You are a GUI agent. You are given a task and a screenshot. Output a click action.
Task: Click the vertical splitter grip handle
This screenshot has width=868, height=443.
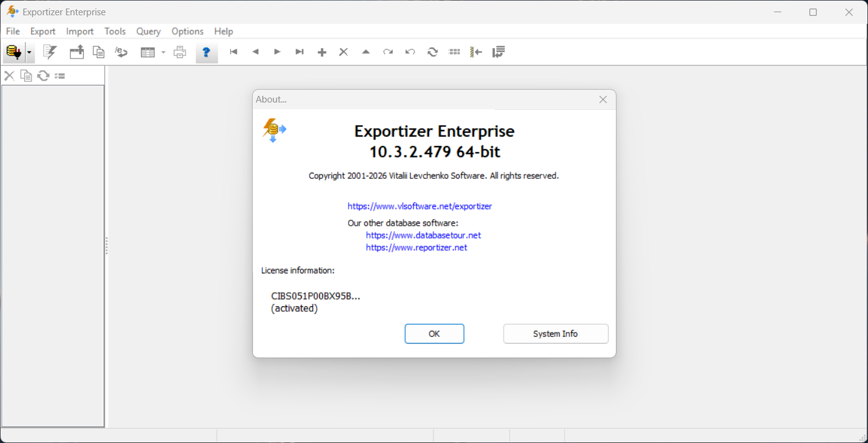point(107,246)
